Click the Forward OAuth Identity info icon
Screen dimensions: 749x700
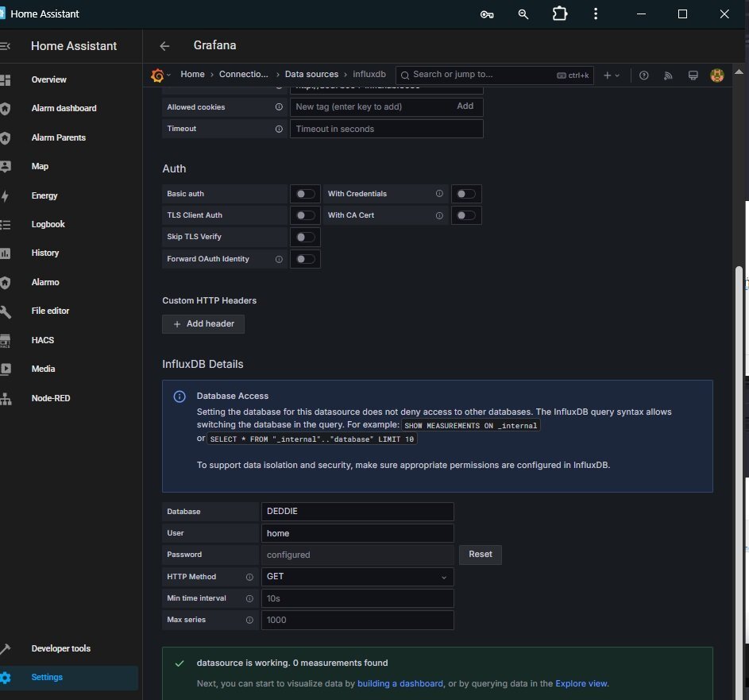pos(279,259)
